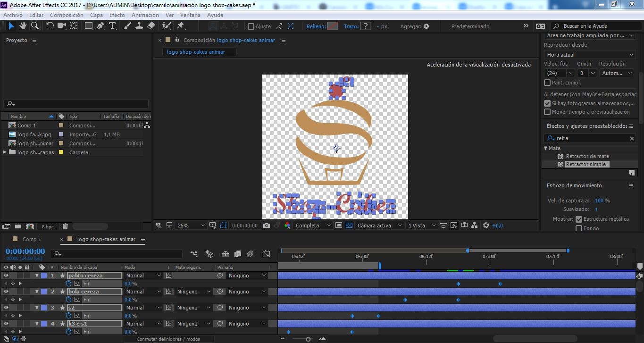Open the Animación menu
The width and height of the screenshot is (644, 343).
click(x=145, y=15)
